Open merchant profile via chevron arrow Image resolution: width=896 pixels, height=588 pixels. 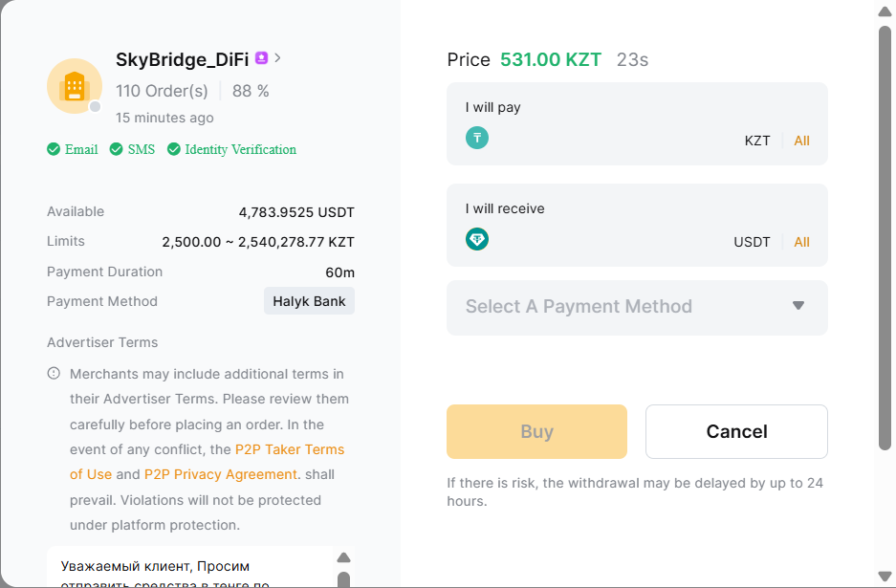(277, 58)
